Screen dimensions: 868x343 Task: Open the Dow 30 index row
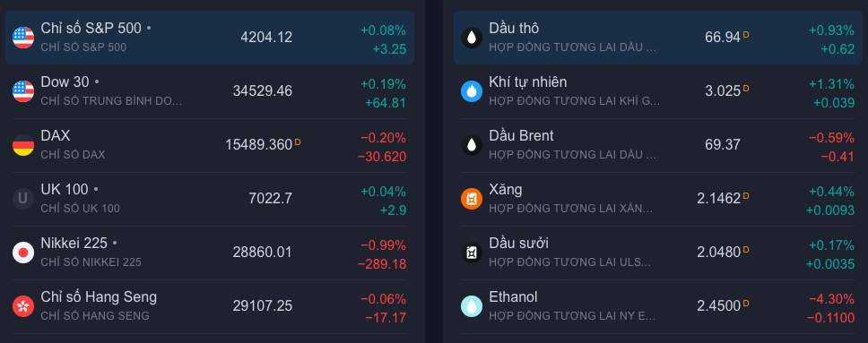tap(210, 91)
